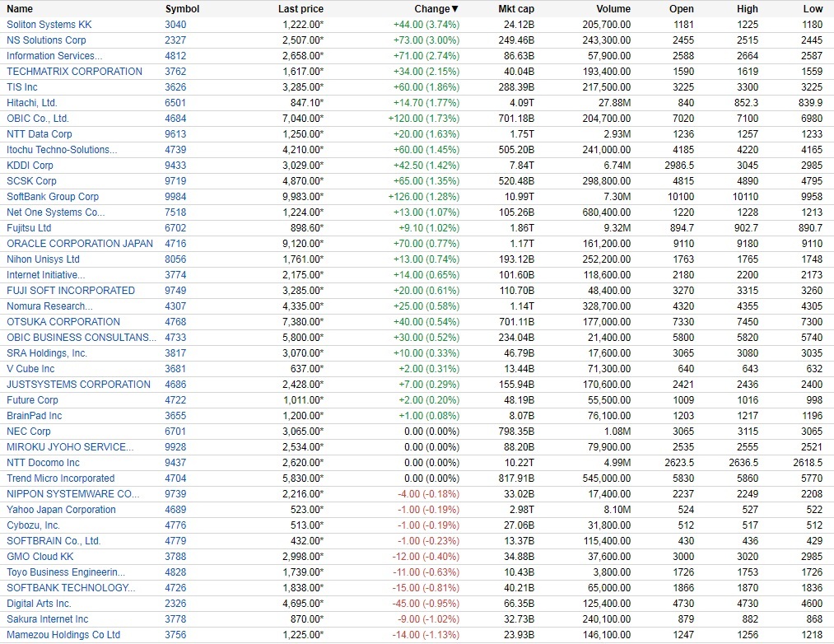Sort table by Open column header
Viewport: 834px width, 644px height.
tap(682, 9)
